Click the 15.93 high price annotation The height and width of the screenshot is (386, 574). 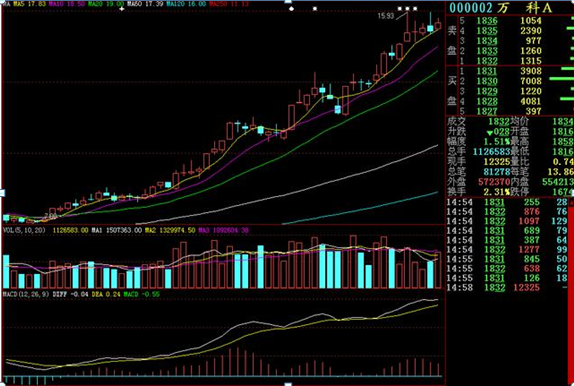(x=385, y=16)
